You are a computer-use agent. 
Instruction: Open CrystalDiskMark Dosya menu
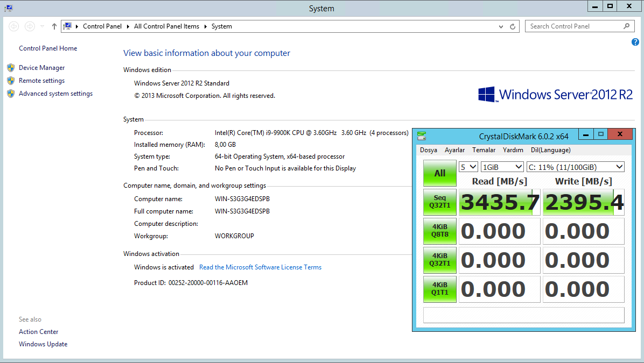click(429, 150)
